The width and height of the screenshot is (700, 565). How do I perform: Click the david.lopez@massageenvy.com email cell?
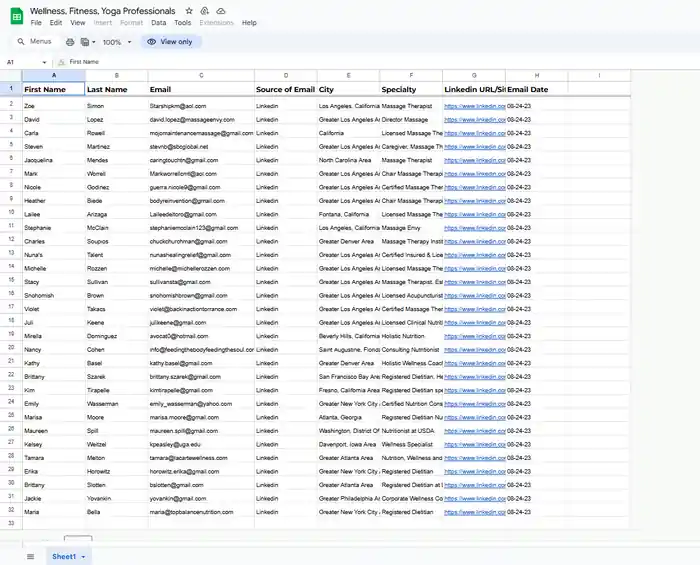201,120
